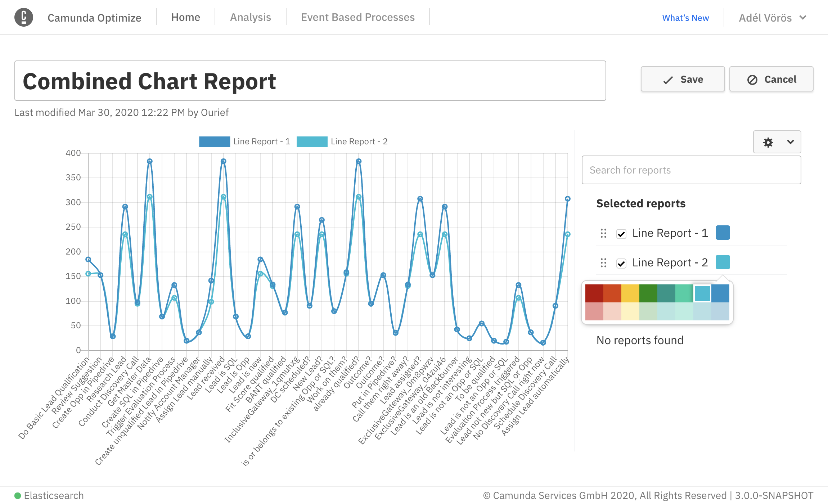
Task: Cancel editing the report
Action: [771, 79]
